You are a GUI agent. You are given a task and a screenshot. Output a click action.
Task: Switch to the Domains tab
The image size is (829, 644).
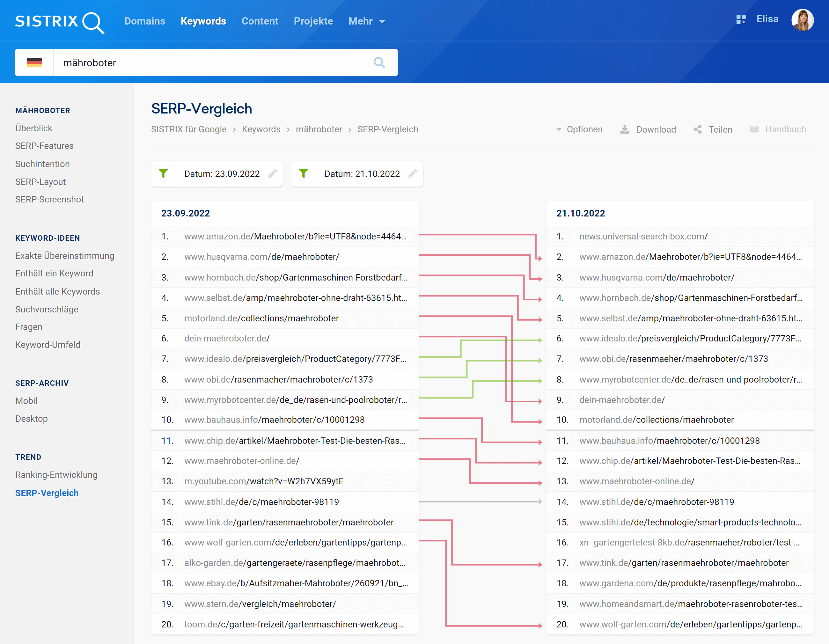(x=145, y=21)
